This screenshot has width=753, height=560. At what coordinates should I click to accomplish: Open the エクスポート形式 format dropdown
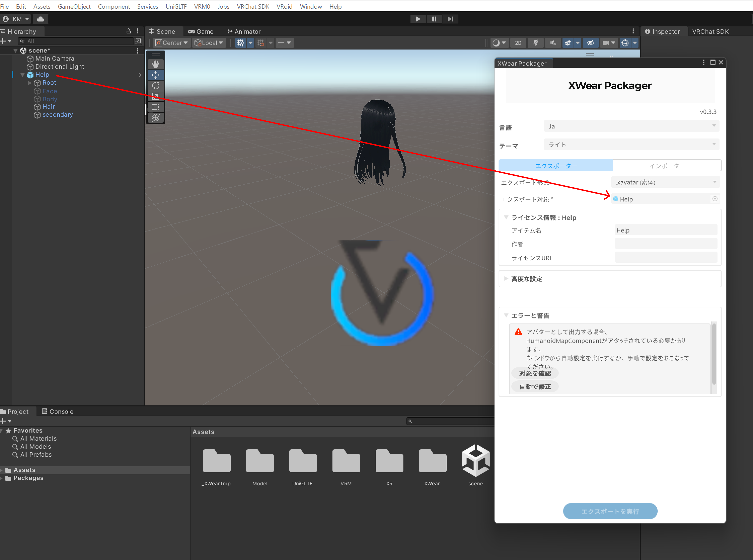coord(665,182)
